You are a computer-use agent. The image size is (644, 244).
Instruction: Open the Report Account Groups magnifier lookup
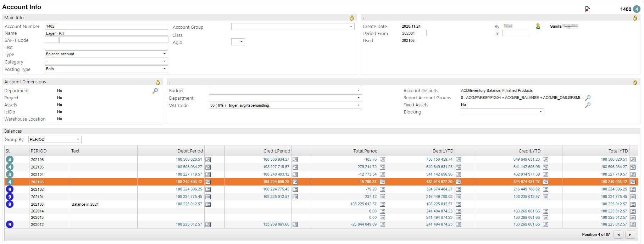[588, 98]
